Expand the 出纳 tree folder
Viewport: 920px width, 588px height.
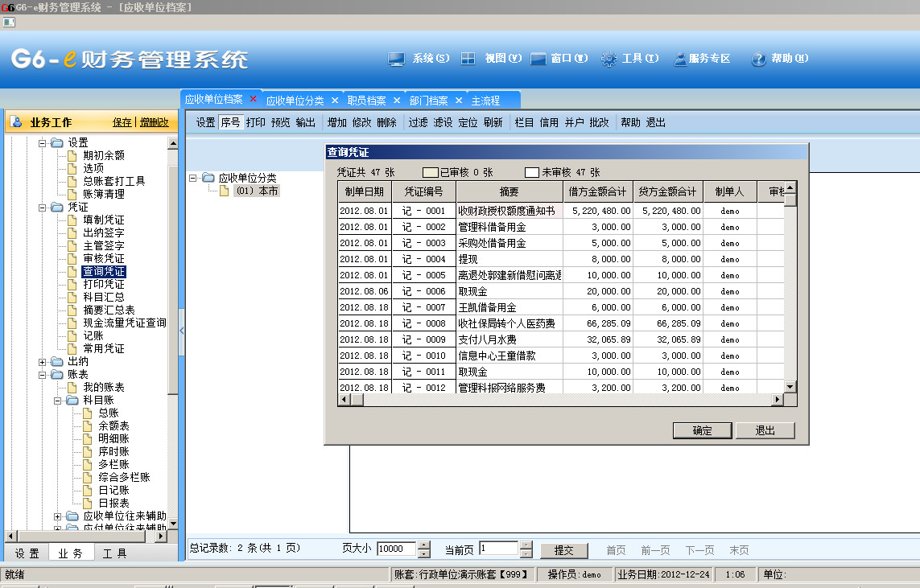43,362
